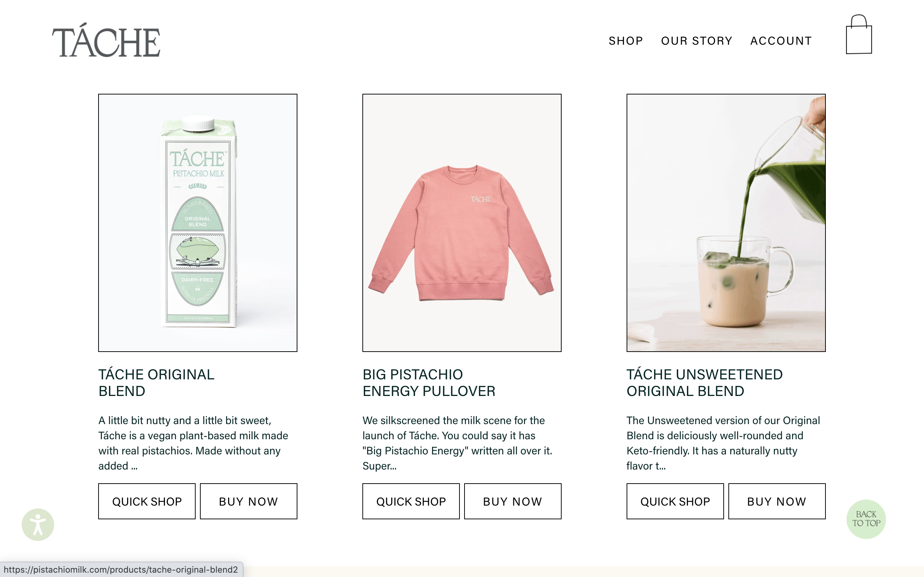The height and width of the screenshot is (577, 924).
Task: Buy Now the Big Pistachio Energy Pullover
Action: [x=513, y=501]
